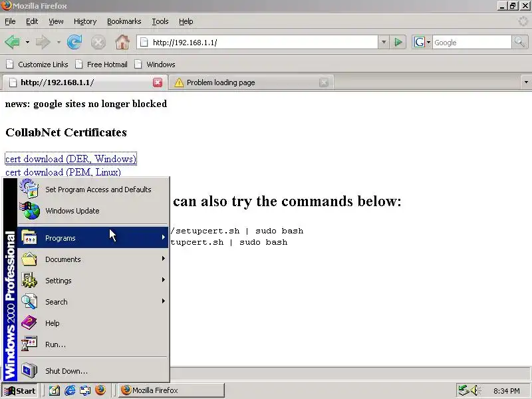
Task: Click the search magnifier button
Action: 519,43
